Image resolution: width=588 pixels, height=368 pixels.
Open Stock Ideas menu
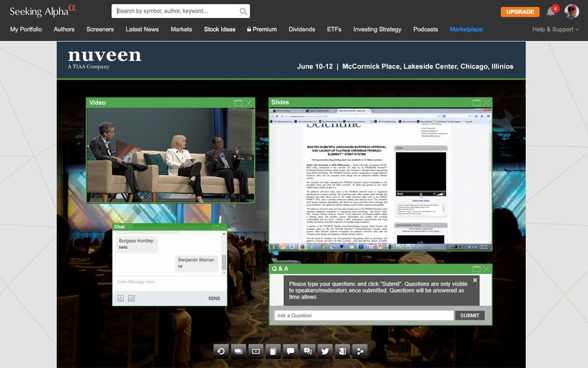tap(220, 29)
